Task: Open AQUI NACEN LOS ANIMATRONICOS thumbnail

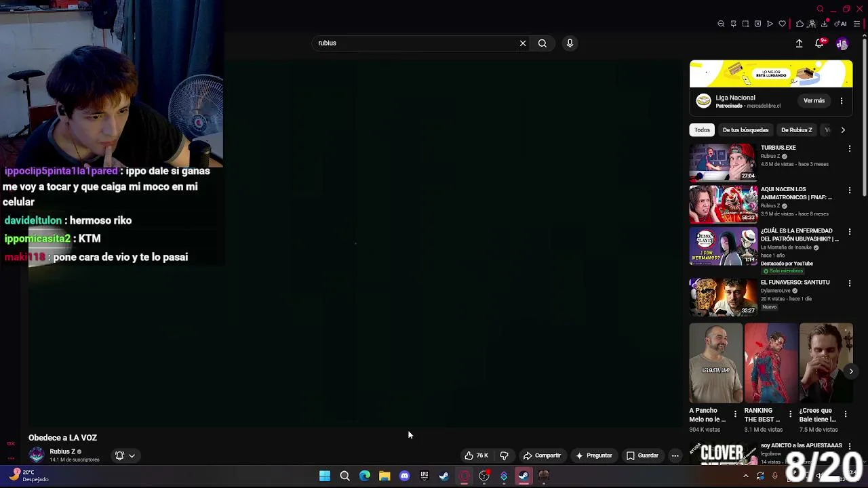Action: [723, 204]
